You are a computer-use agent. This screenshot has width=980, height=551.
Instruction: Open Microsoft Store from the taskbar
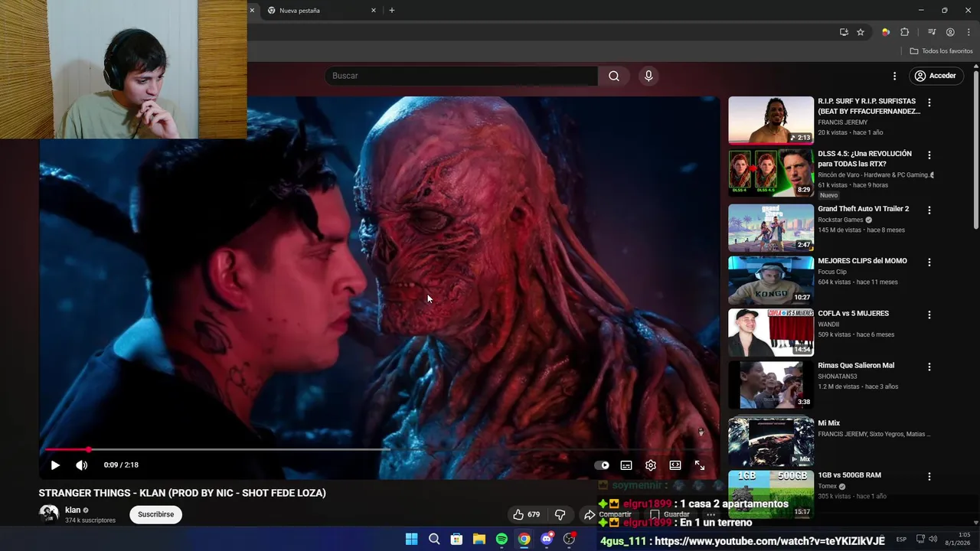tap(456, 539)
